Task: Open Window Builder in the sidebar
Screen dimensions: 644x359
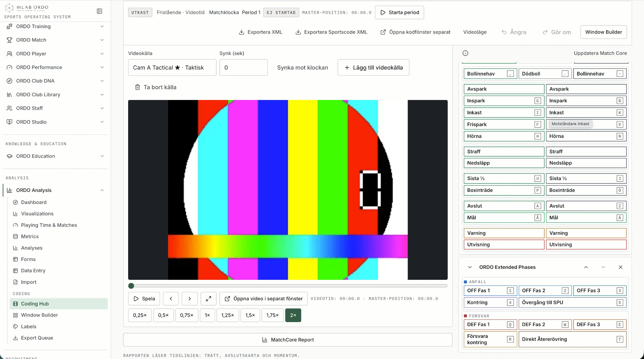Action: [59, 315]
